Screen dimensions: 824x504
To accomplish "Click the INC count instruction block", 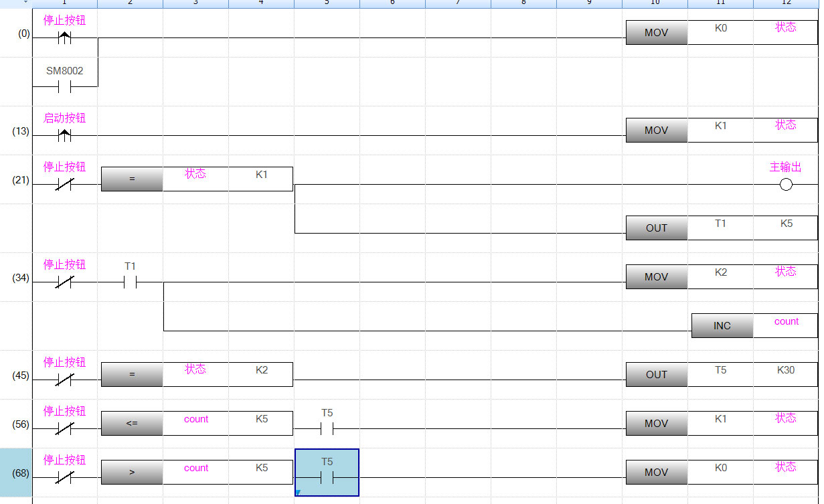I will tap(722, 326).
